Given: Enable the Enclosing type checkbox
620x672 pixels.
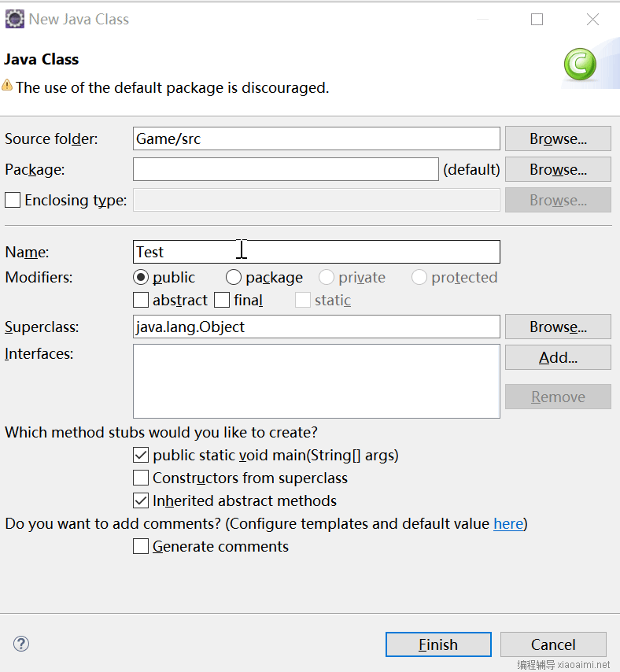Looking at the screenshot, I should (13, 200).
